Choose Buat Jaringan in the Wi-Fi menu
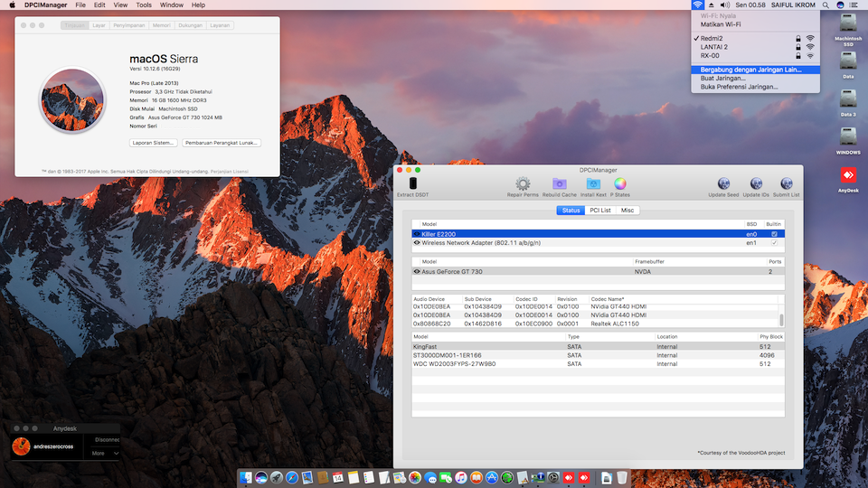868x488 pixels. click(x=755, y=79)
